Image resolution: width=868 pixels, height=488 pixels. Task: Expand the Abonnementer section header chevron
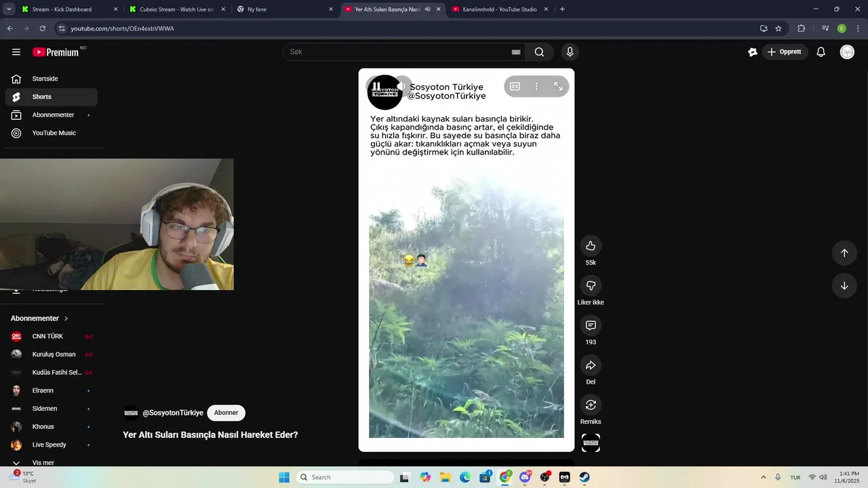pos(66,319)
